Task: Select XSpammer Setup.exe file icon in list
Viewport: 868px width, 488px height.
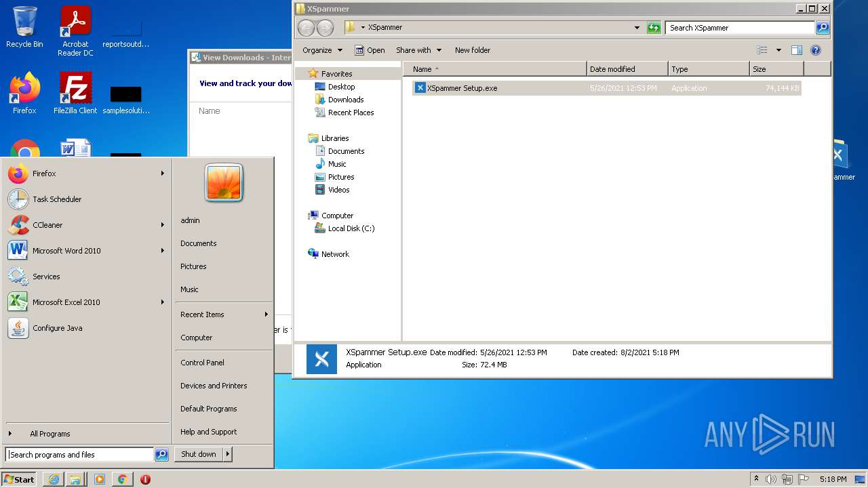Action: click(x=420, y=88)
